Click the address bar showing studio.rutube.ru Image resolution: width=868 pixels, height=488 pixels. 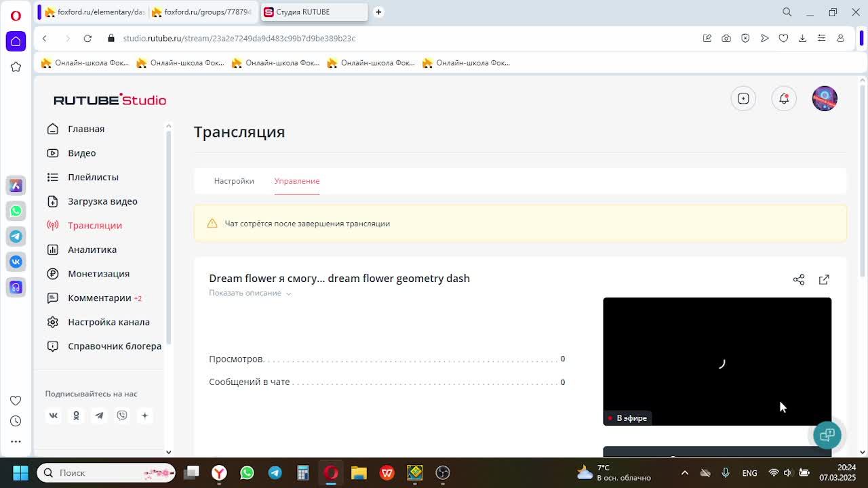(239, 39)
